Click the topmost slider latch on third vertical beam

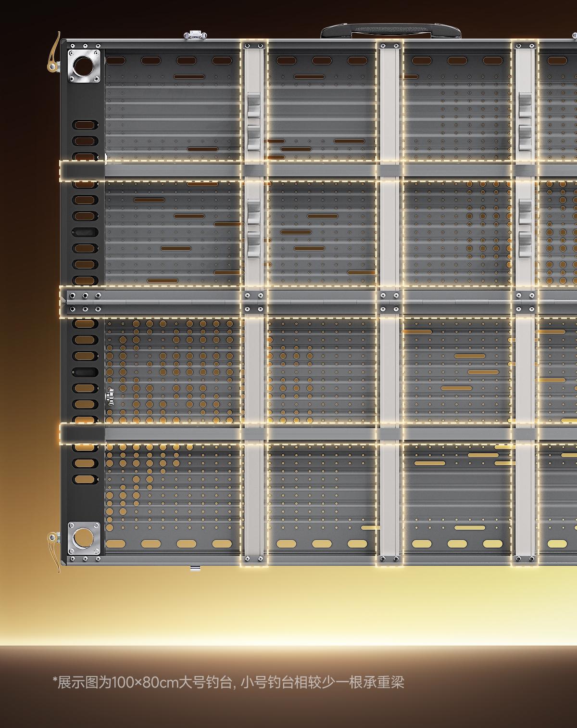coord(525,105)
